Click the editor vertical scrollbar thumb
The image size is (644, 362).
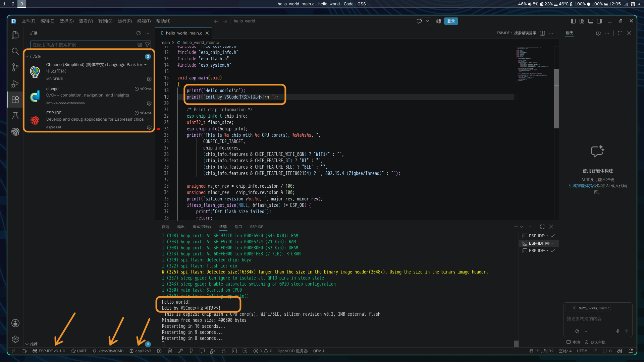556,99
